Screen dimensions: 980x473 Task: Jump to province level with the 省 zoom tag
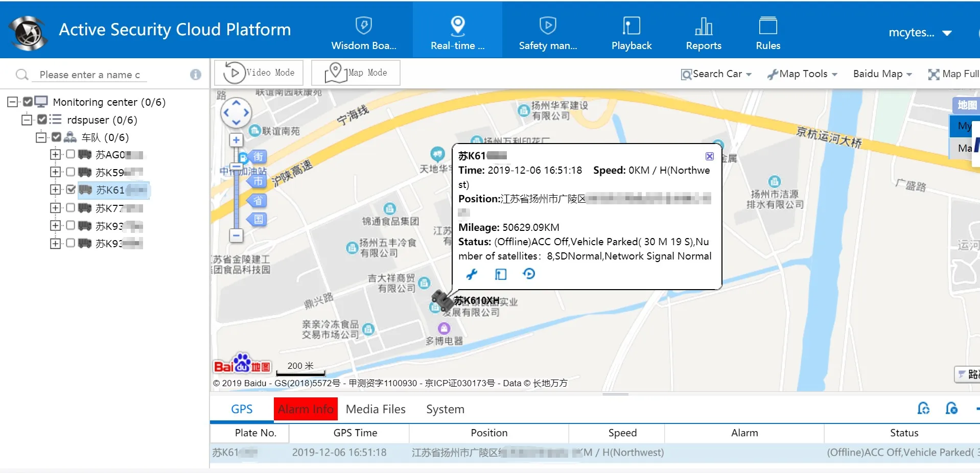point(257,200)
